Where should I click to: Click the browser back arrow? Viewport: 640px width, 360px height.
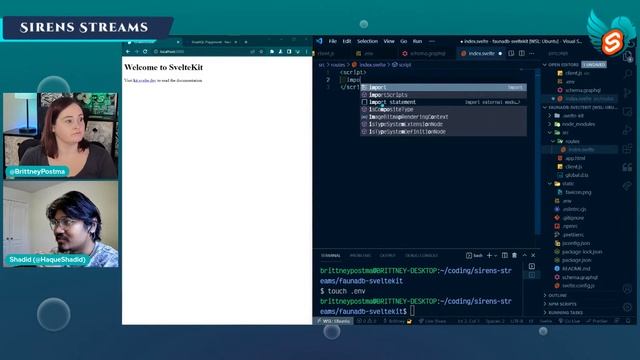[128, 52]
